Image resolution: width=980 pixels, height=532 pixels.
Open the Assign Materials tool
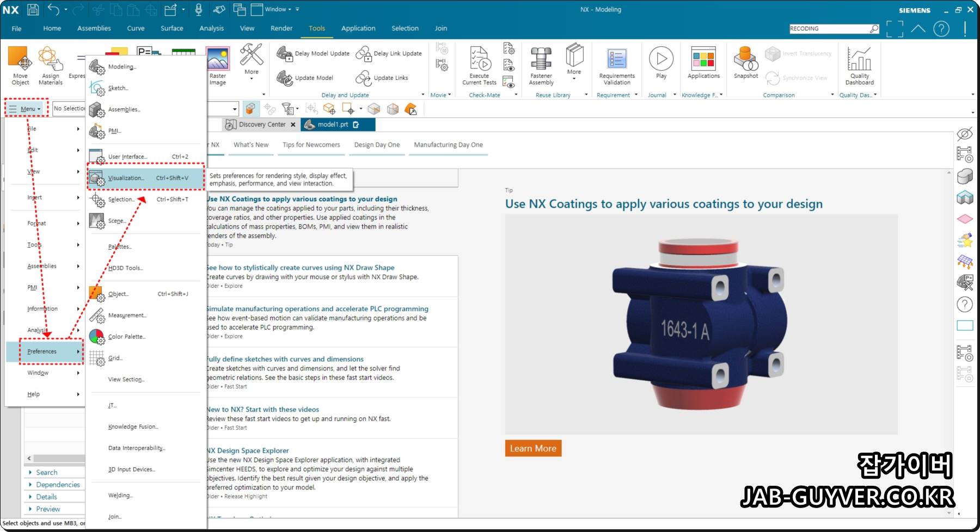pyautogui.click(x=50, y=65)
